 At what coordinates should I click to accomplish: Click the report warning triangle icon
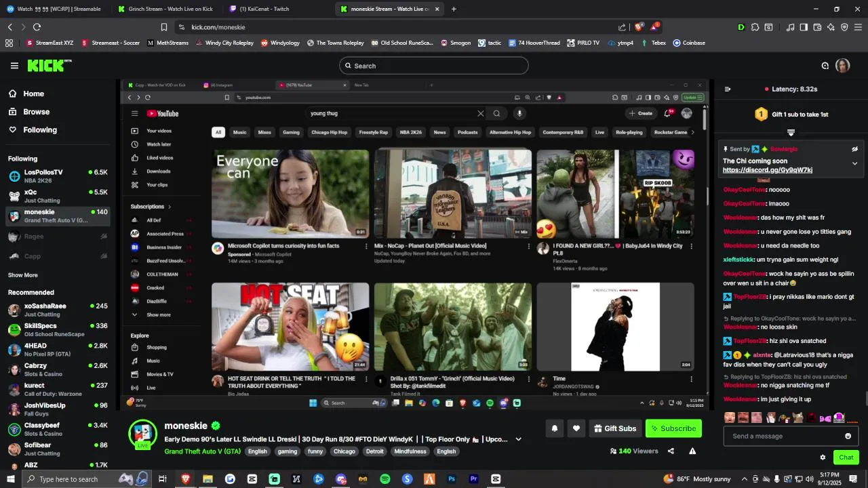[x=692, y=451]
